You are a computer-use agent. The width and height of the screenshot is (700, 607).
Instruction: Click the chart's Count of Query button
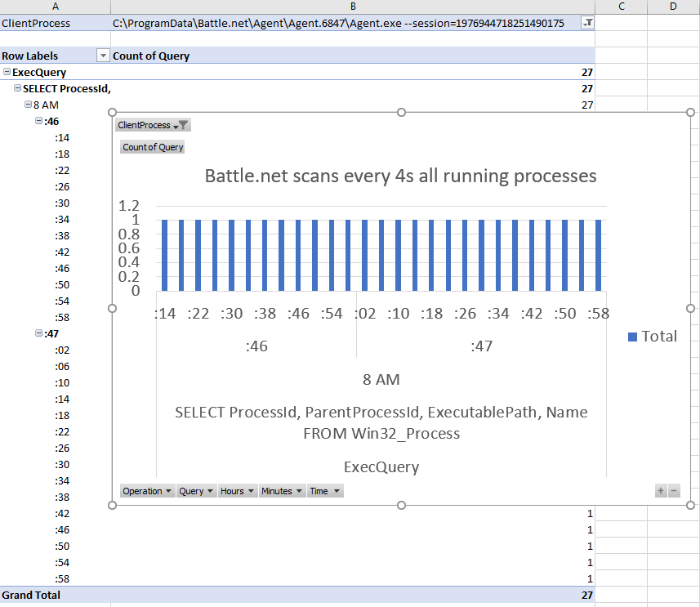tap(153, 147)
